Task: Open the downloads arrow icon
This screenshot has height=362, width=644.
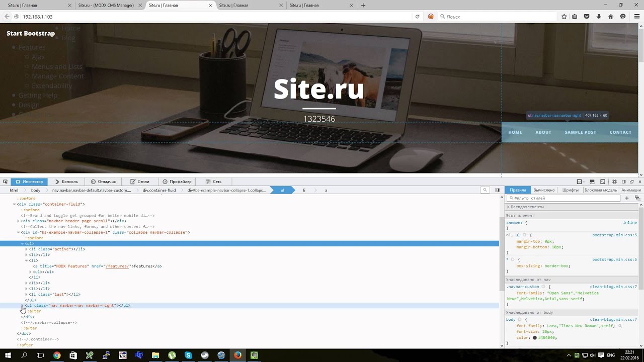Action: click(x=599, y=17)
